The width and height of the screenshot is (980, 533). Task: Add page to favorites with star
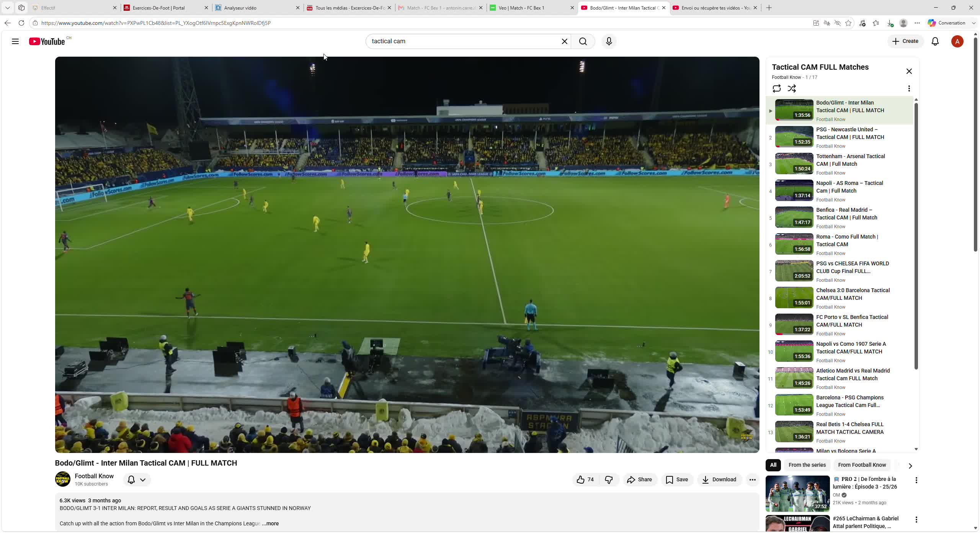pos(848,23)
